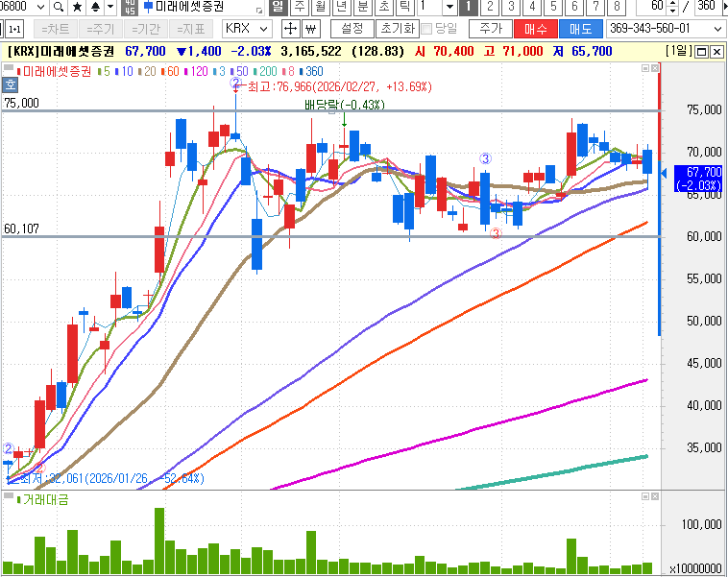Switch to seconds 초 period

point(384,7)
